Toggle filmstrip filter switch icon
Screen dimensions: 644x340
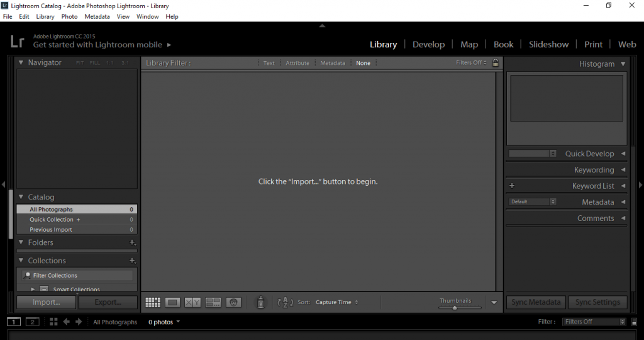pyautogui.click(x=634, y=322)
